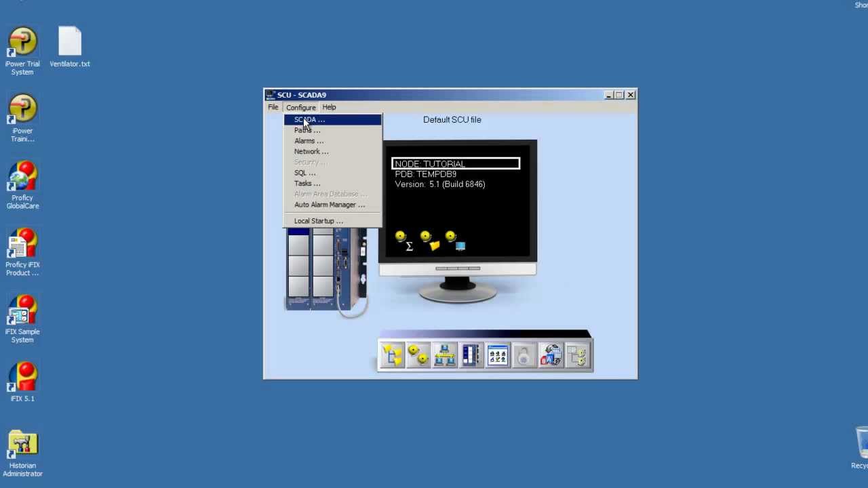Open the Help menu
868x488 pixels.
(329, 107)
